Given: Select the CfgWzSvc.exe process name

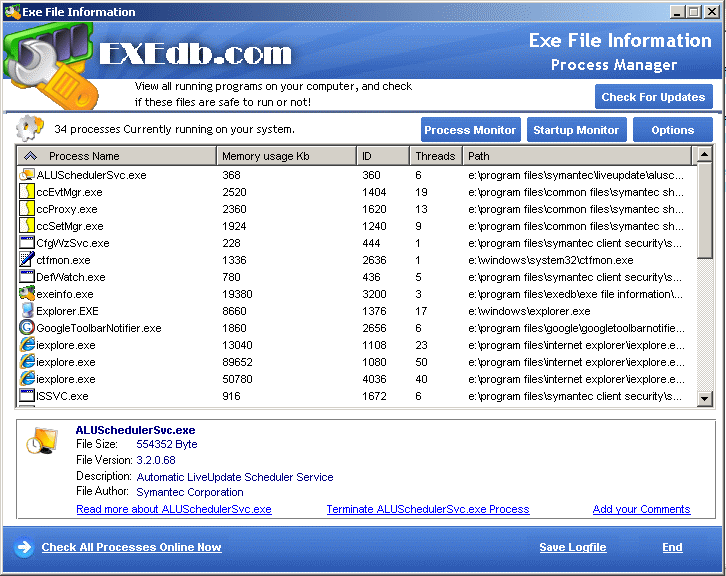Looking at the screenshot, I should point(73,243).
